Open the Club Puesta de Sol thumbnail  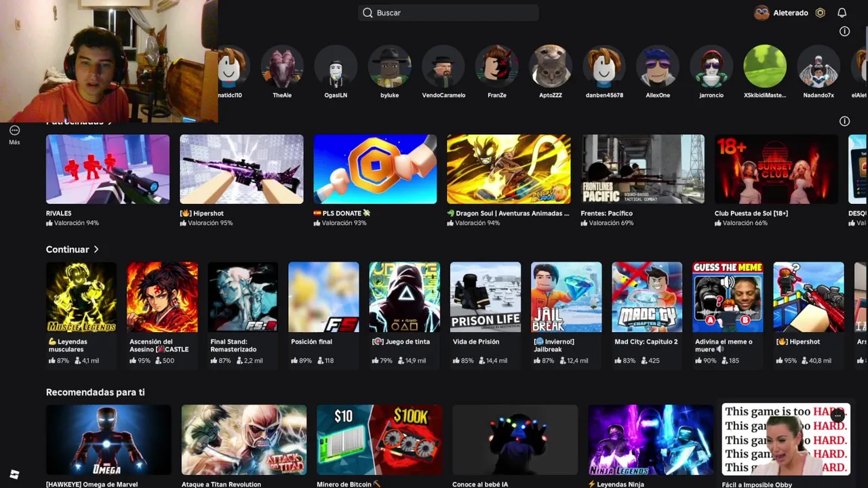(x=776, y=169)
